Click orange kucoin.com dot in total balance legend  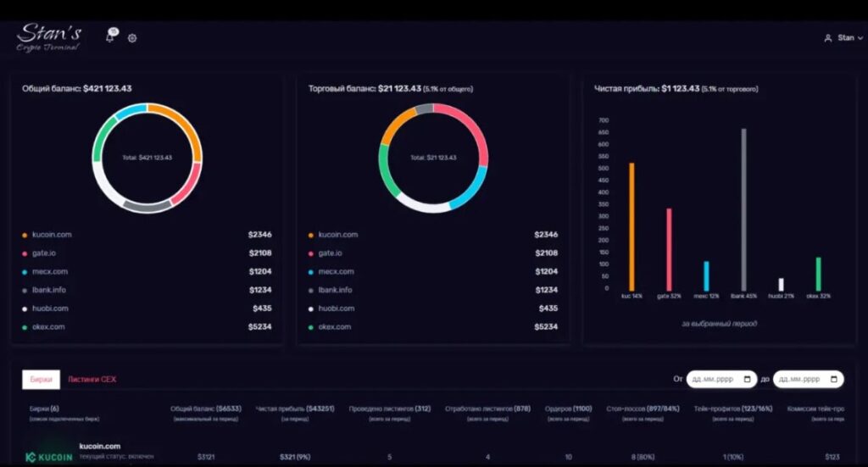coord(25,235)
